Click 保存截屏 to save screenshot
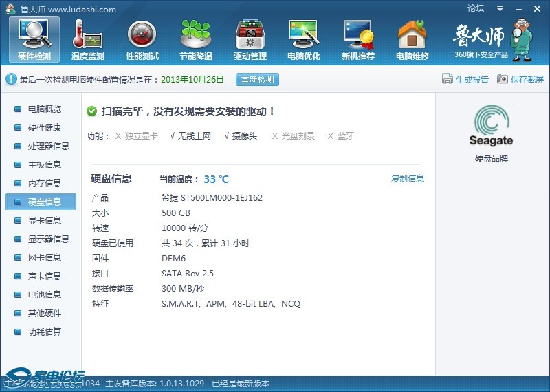The height and width of the screenshot is (392, 550). [520, 79]
